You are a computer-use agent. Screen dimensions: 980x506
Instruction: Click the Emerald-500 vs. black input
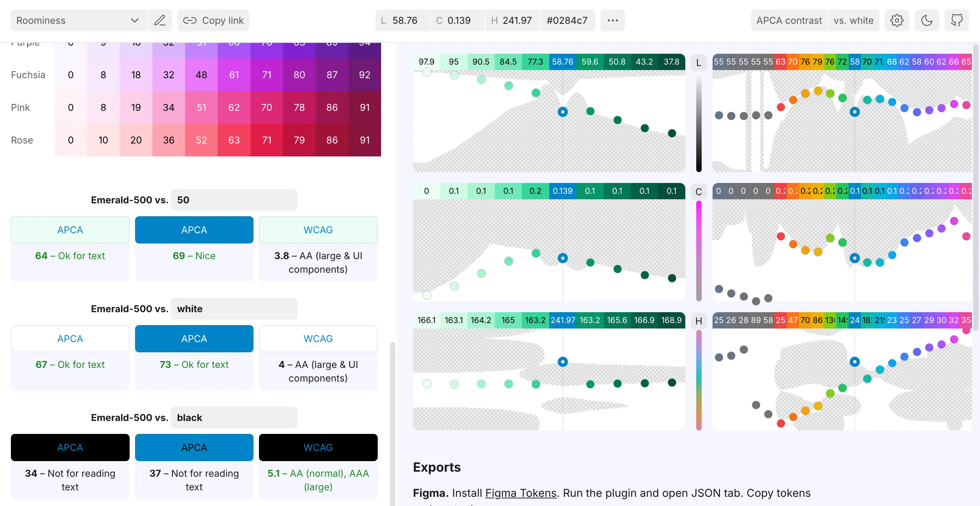coord(234,418)
